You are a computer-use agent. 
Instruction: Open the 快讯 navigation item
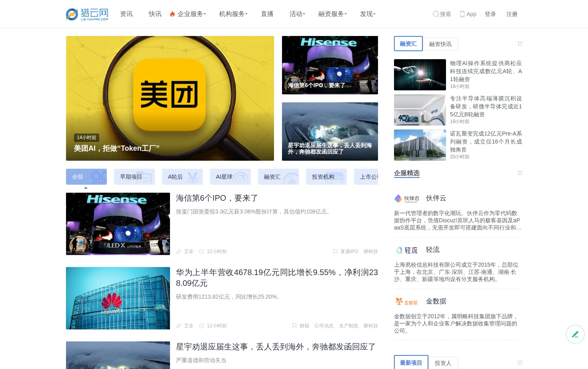click(155, 14)
